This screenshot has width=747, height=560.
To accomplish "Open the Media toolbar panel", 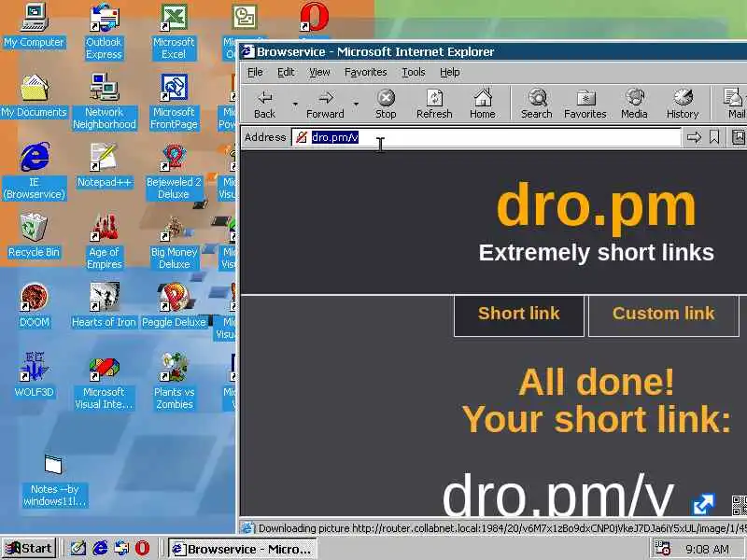I will pos(634,104).
